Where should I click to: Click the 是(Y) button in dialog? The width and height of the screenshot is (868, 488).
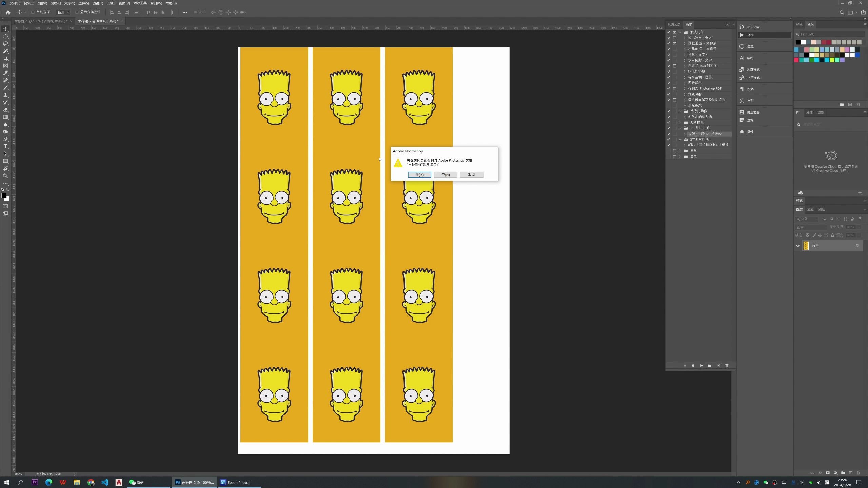418,175
